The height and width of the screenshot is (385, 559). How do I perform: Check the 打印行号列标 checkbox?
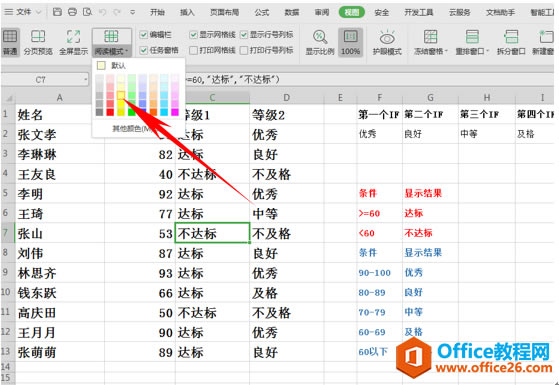[x=244, y=50]
